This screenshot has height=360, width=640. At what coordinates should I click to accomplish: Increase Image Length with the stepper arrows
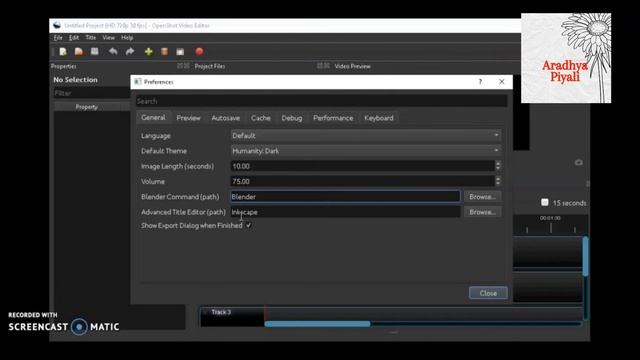coord(498,163)
